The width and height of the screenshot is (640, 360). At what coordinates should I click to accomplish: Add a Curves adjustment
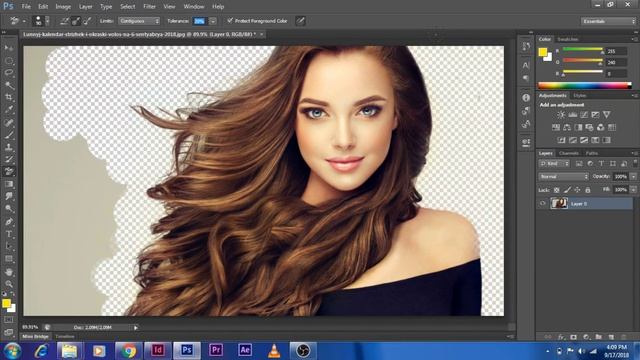(584, 115)
